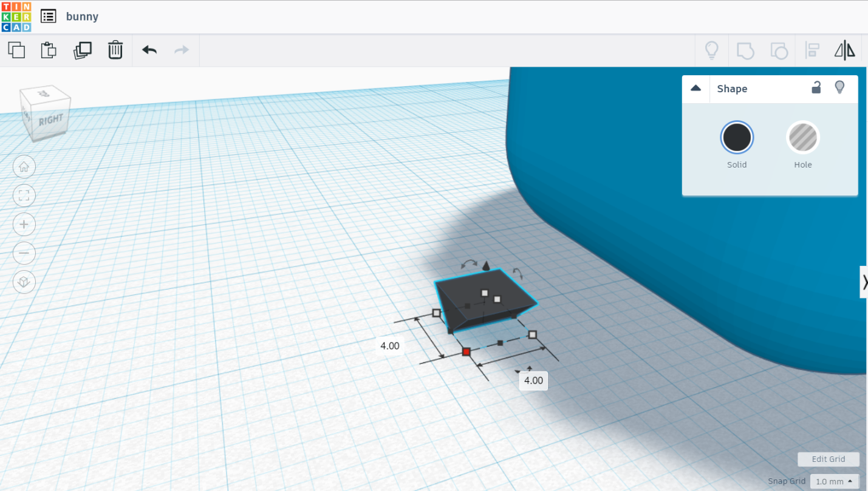Expand the shapes side panel arrow
Screen dimensions: 868x491
coord(864,282)
